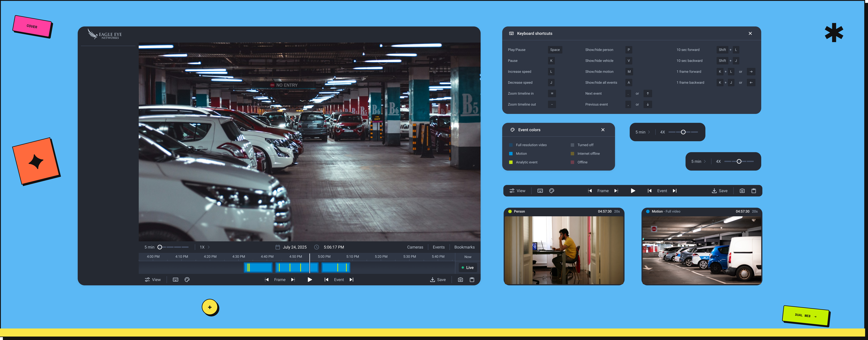The height and width of the screenshot is (340, 868).
Task: Click the parking garage video frame
Action: (x=309, y=142)
